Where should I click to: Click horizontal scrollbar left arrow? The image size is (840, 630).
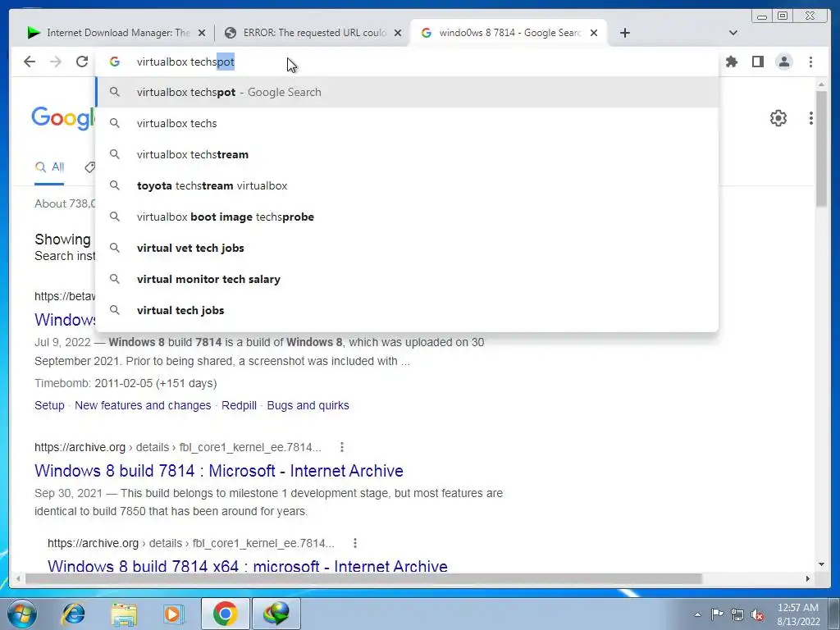[x=18, y=578]
